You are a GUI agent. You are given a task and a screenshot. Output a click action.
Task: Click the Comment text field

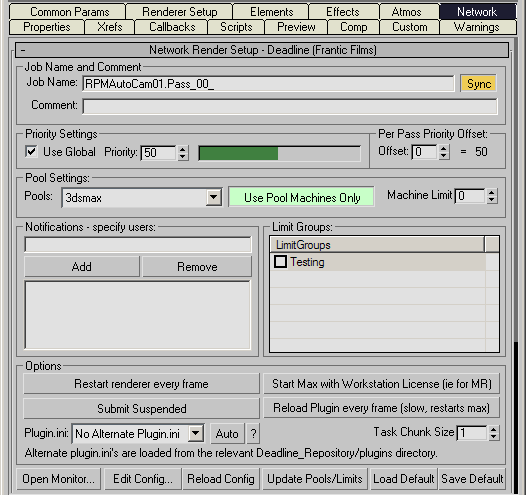point(290,106)
